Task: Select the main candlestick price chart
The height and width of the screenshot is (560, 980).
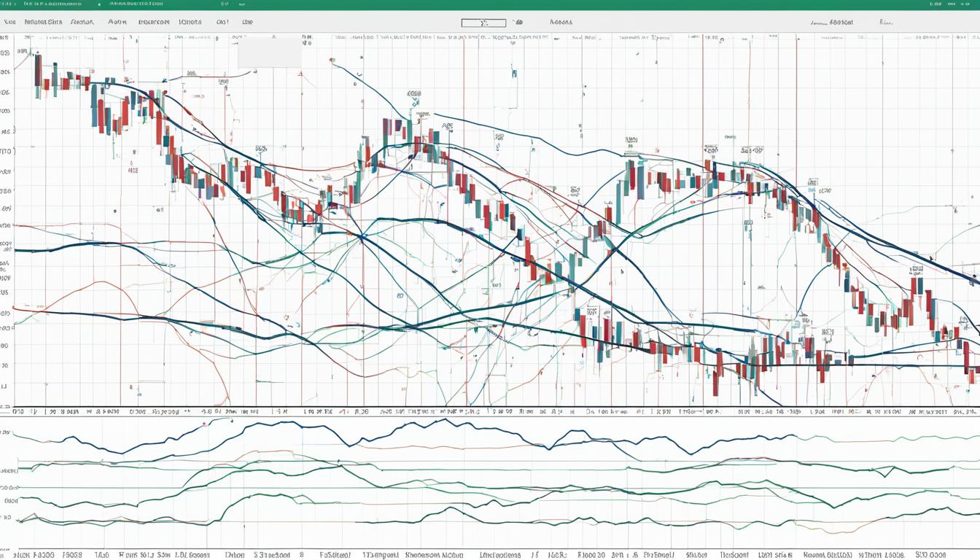Action: coord(496,219)
